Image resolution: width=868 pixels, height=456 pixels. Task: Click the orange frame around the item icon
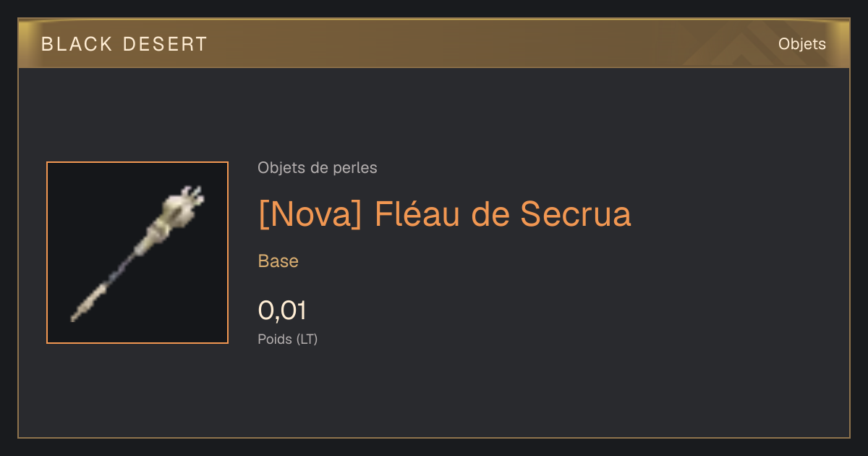[x=137, y=162]
